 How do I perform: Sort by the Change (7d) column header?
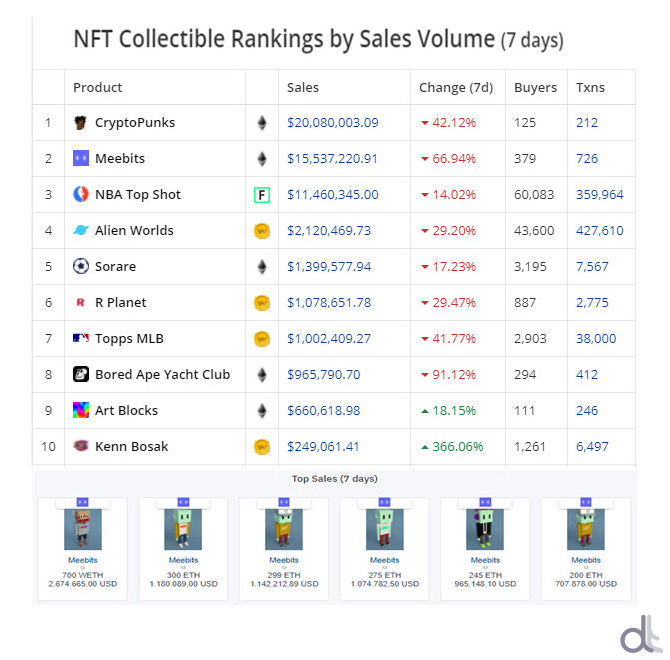[x=456, y=87]
